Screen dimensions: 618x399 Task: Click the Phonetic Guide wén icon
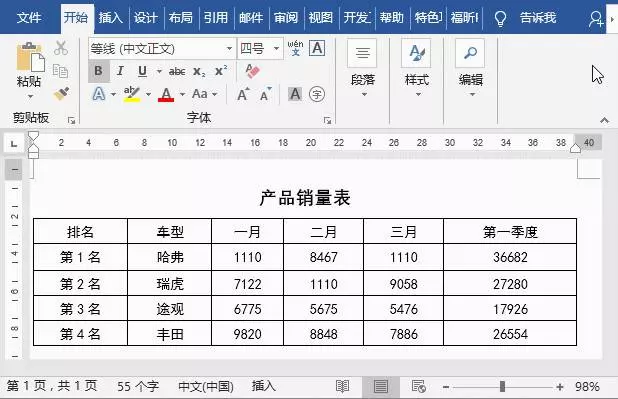coord(295,48)
